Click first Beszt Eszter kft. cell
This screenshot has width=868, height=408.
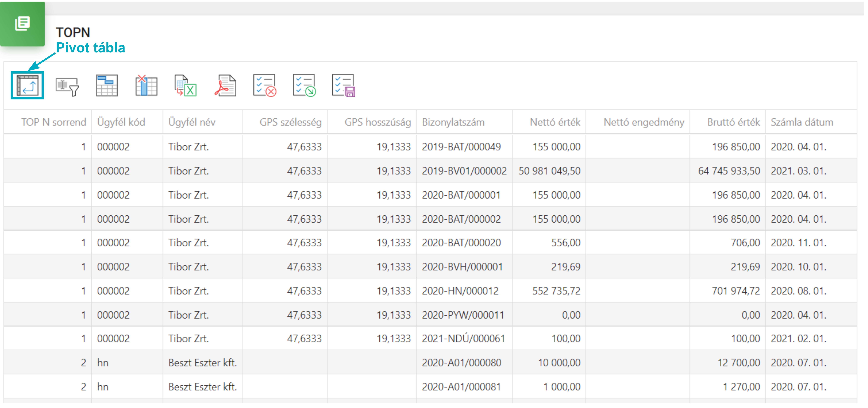click(x=202, y=363)
